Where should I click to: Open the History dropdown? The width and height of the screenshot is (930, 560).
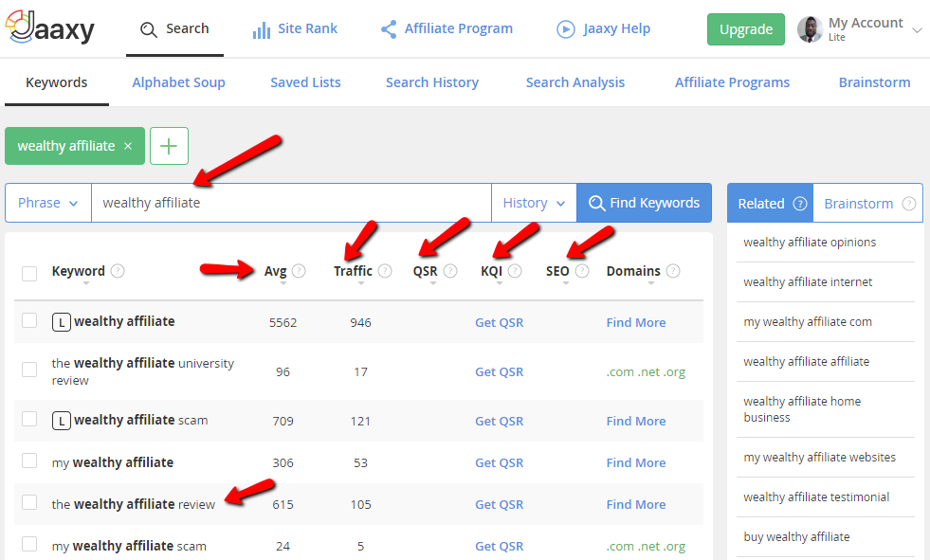[534, 203]
